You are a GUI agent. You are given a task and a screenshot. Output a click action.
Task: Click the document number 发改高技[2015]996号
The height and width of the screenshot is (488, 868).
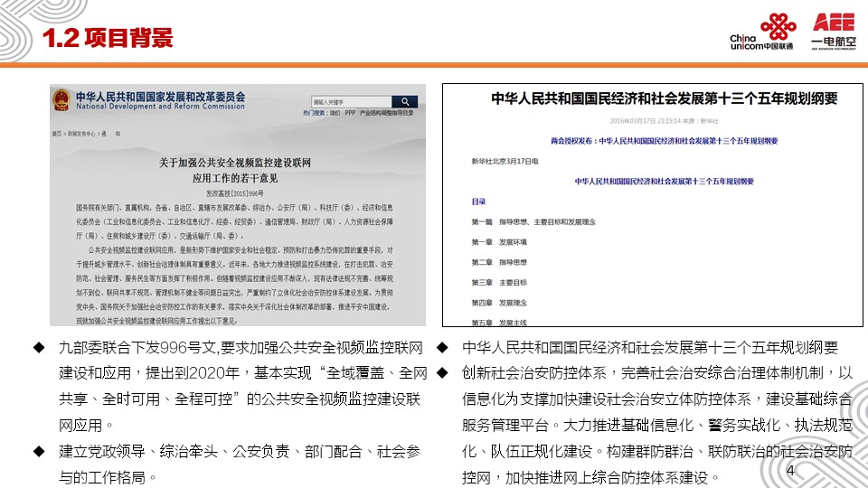[235, 193]
